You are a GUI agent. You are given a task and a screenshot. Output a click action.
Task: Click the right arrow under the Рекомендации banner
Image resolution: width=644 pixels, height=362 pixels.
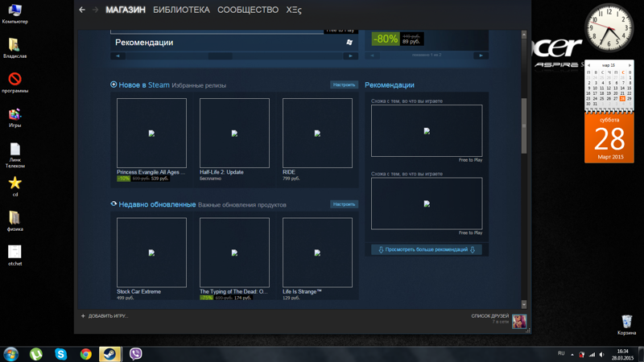click(350, 56)
